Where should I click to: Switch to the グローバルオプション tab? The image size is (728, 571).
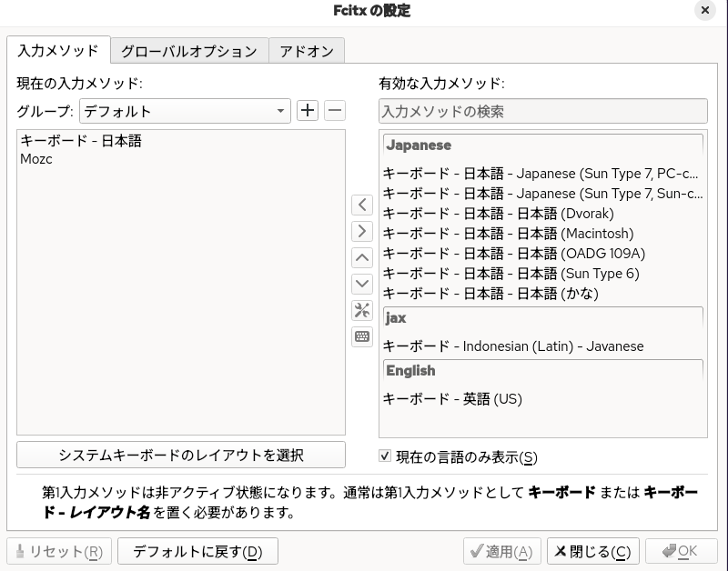(x=188, y=51)
